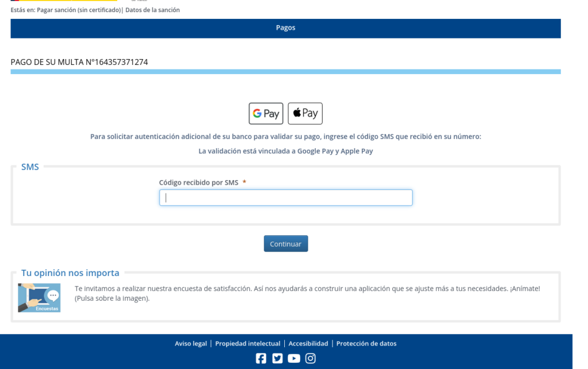This screenshot has height=369, width=588.
Task: Choose the Google Pay button
Action: point(266,114)
